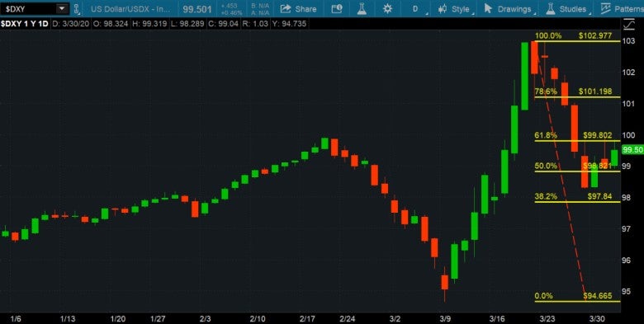Click the candlestick Style icon
This screenshot has height=324, width=644.
pos(443,8)
